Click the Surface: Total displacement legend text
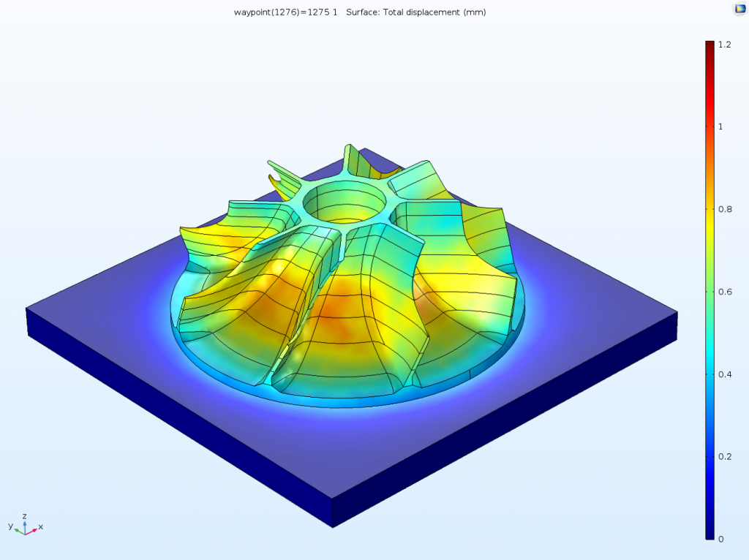 tap(419, 12)
